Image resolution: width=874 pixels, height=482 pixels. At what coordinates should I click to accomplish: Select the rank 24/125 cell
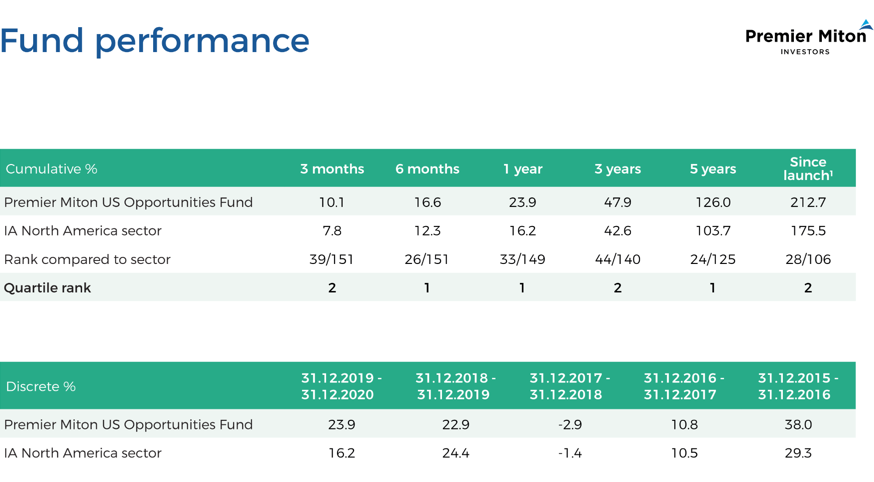[713, 259]
